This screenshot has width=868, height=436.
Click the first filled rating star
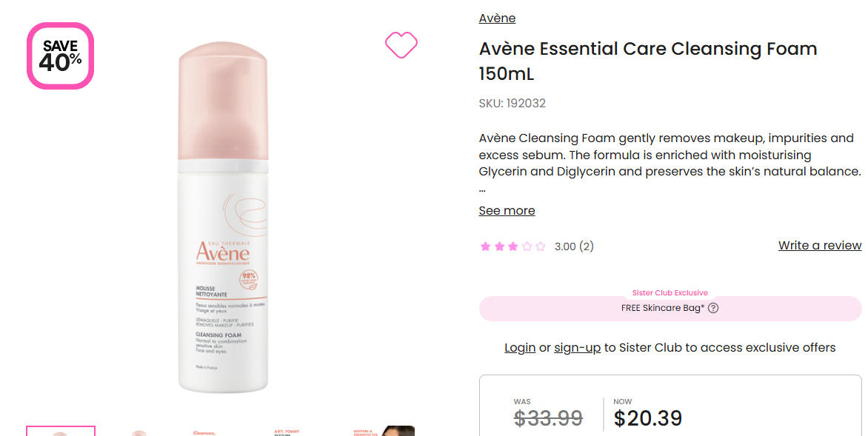pos(485,246)
